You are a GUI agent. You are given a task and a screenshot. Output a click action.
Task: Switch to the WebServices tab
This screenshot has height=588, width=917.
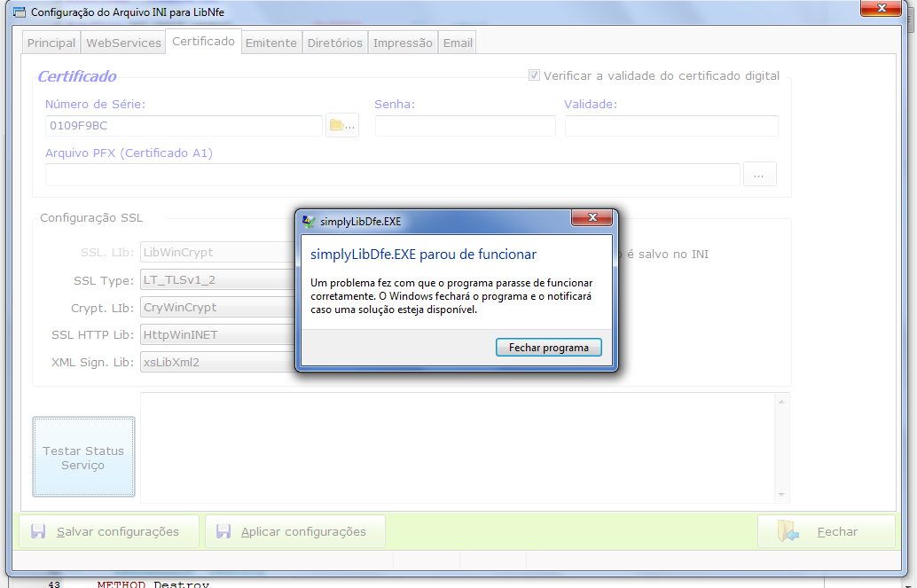point(123,43)
